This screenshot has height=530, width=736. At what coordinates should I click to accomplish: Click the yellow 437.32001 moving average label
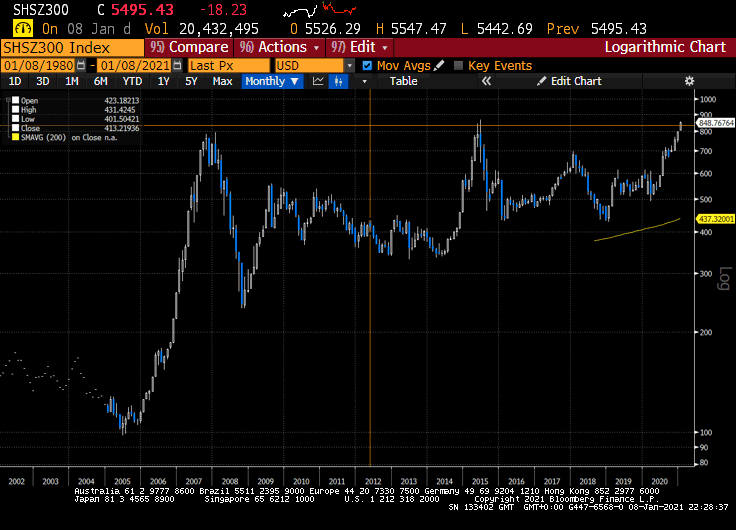[x=715, y=219]
